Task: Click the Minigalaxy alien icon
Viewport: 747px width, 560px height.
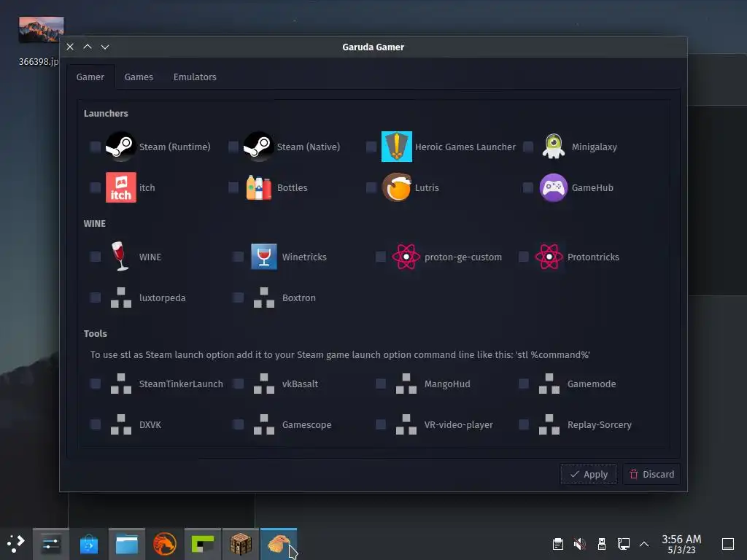Action: click(553, 147)
